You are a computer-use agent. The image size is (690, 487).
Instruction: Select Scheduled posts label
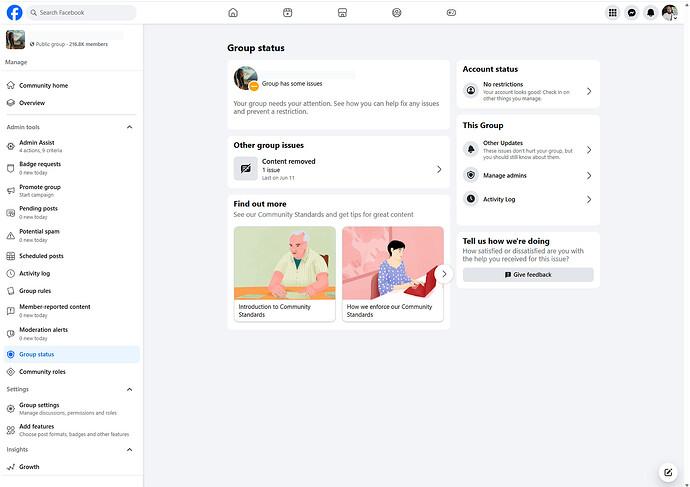tap(41, 256)
